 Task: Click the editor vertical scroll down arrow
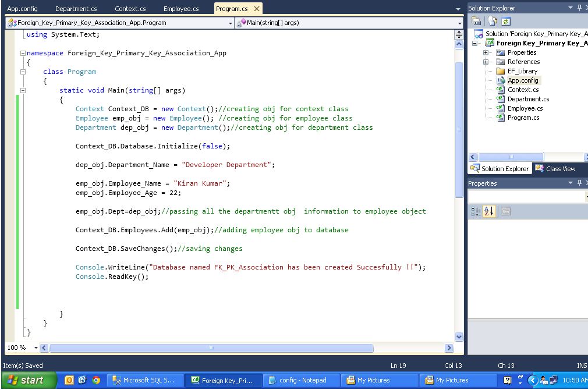(459, 337)
